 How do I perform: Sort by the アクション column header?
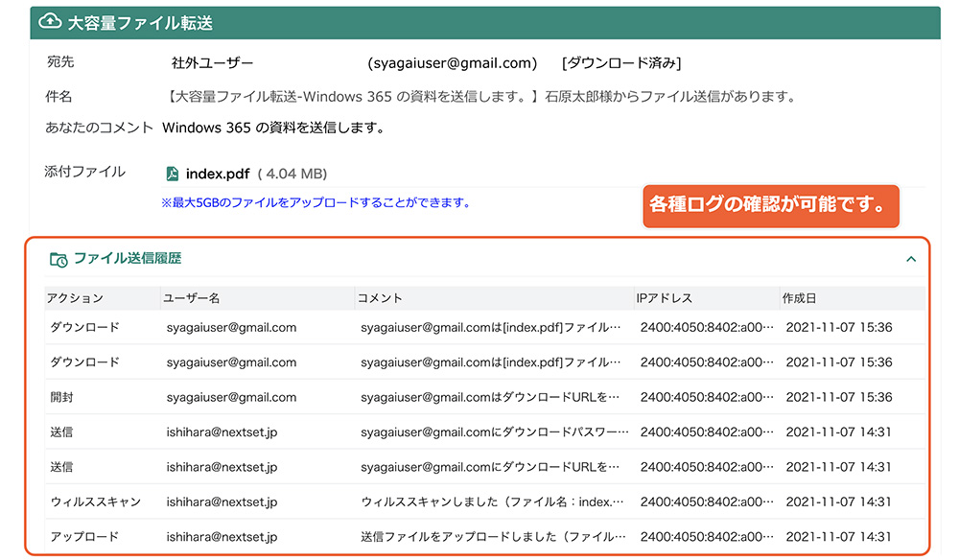[75, 297]
